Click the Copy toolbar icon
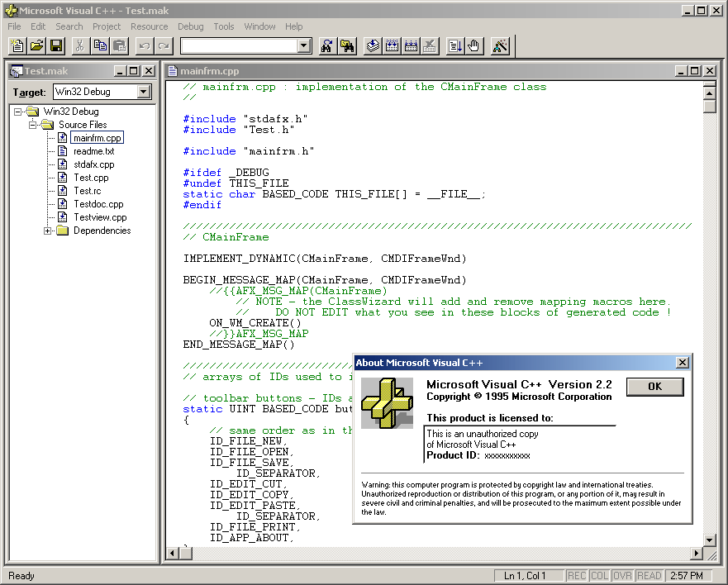The height and width of the screenshot is (585, 728). (x=100, y=46)
